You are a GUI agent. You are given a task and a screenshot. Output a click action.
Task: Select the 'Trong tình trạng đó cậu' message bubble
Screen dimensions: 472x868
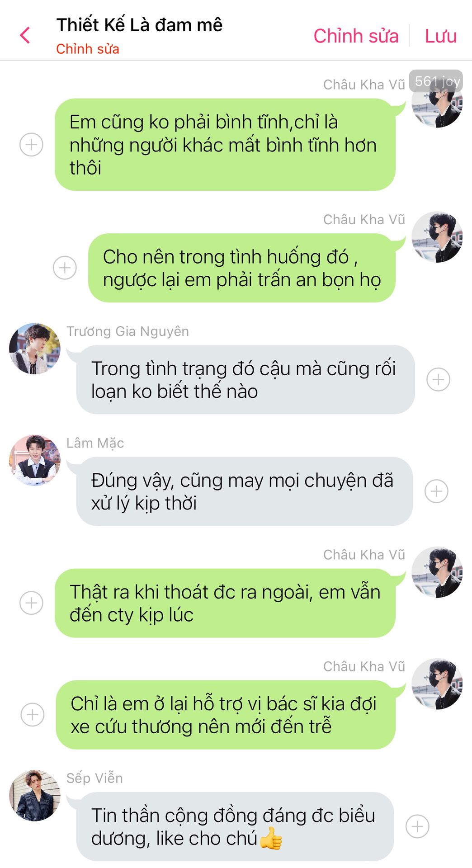click(x=245, y=380)
